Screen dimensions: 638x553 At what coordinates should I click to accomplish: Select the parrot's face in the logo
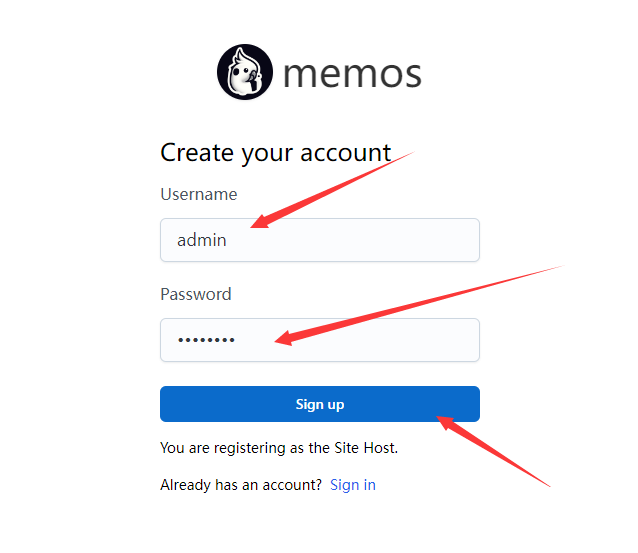(x=244, y=73)
